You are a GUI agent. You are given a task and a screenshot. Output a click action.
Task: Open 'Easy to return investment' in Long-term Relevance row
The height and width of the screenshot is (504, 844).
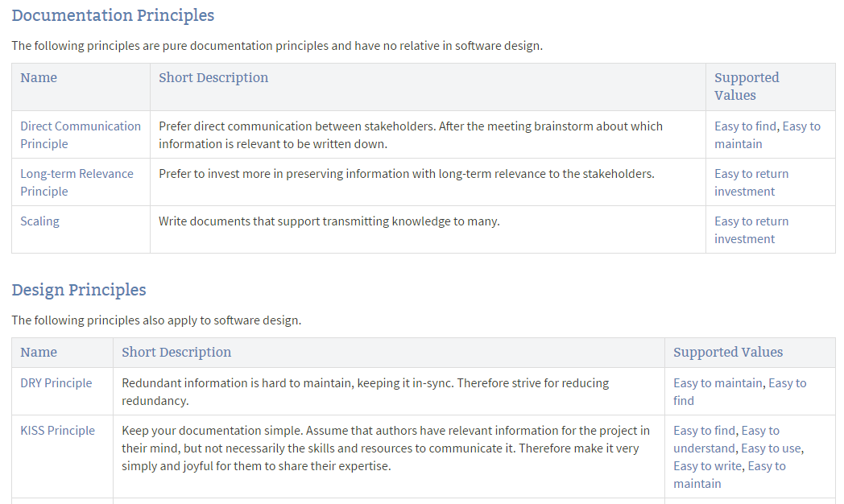tap(751, 183)
